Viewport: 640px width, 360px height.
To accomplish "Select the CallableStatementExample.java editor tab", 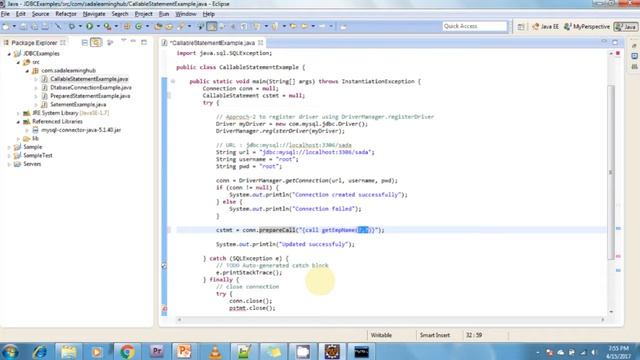I will point(212,42).
